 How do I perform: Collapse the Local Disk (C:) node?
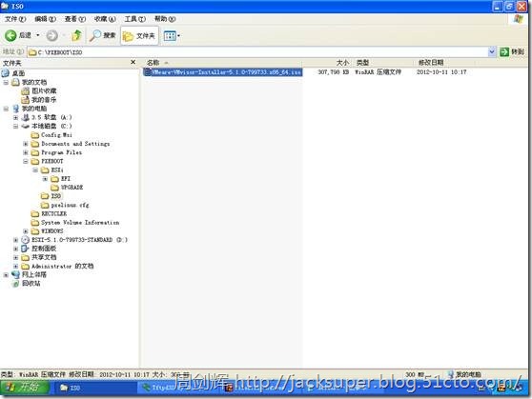tap(15, 127)
